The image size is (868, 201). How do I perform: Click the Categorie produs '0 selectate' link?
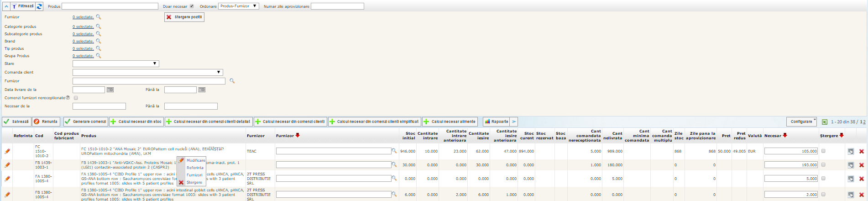(x=83, y=26)
